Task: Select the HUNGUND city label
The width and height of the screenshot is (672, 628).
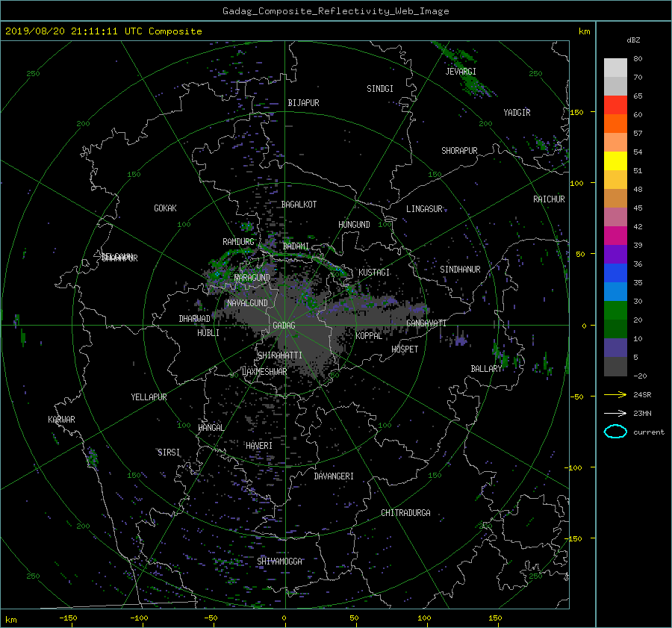Action: 354,225
